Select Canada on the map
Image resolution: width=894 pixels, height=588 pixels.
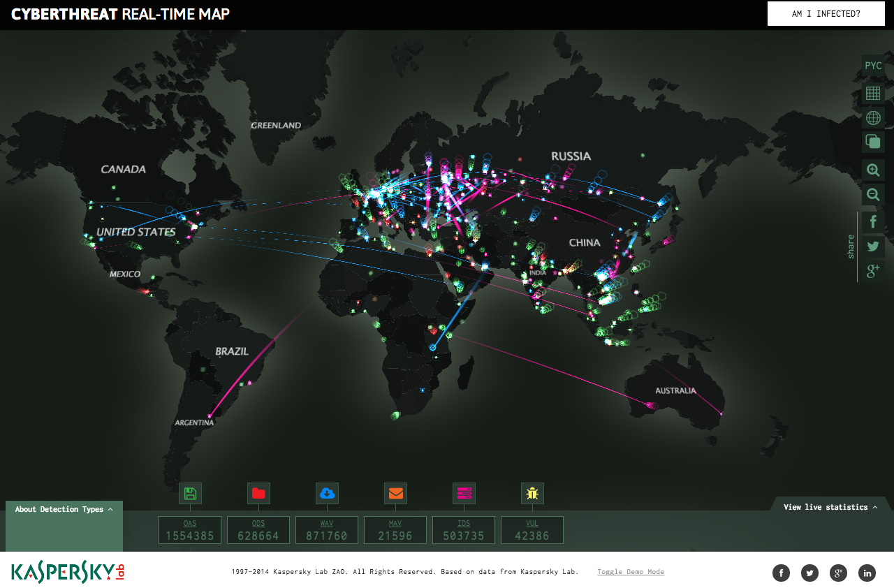123,169
